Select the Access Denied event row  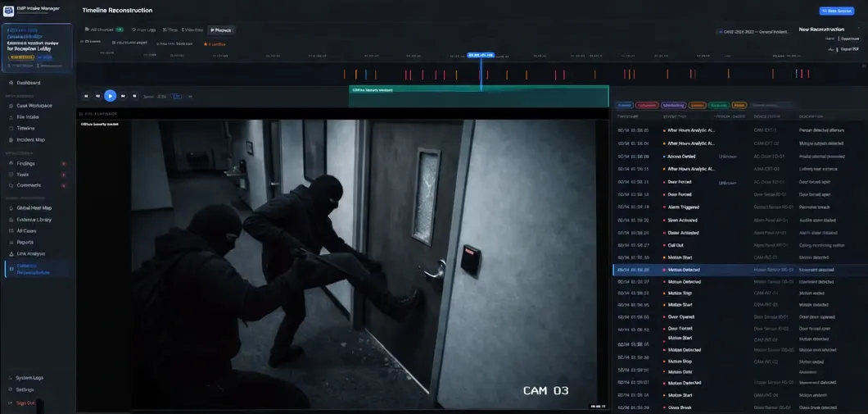click(x=740, y=157)
